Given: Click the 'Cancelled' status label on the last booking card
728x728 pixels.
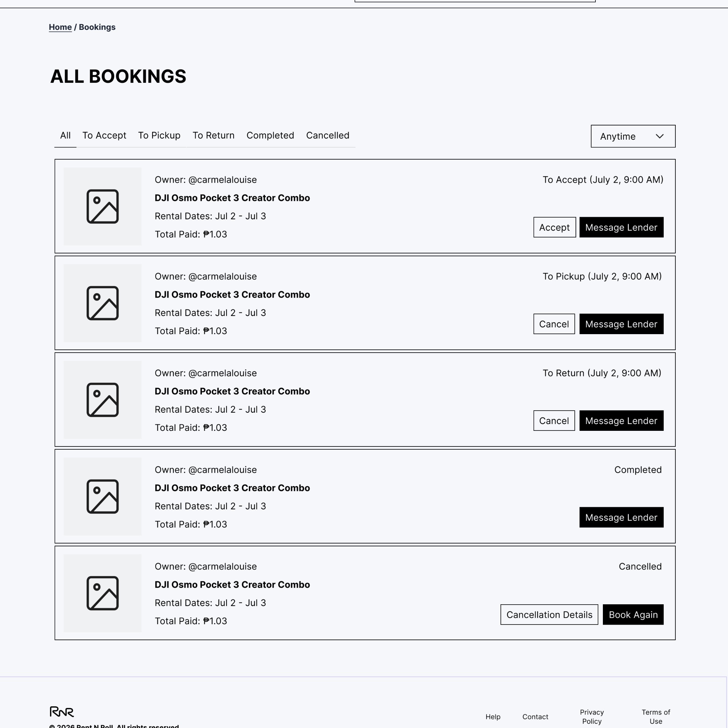Looking at the screenshot, I should (x=640, y=566).
